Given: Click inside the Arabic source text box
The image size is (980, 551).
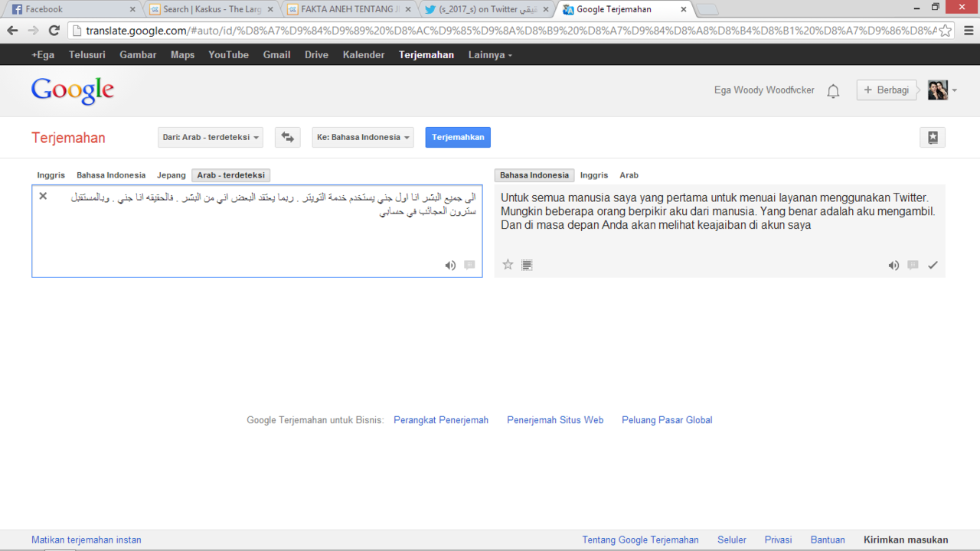Looking at the screenshot, I should 257,231.
